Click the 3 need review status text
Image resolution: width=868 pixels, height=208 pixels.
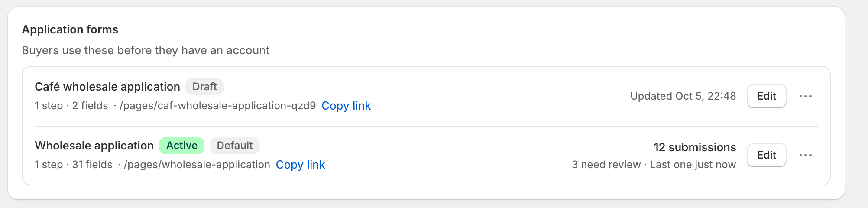click(x=606, y=165)
